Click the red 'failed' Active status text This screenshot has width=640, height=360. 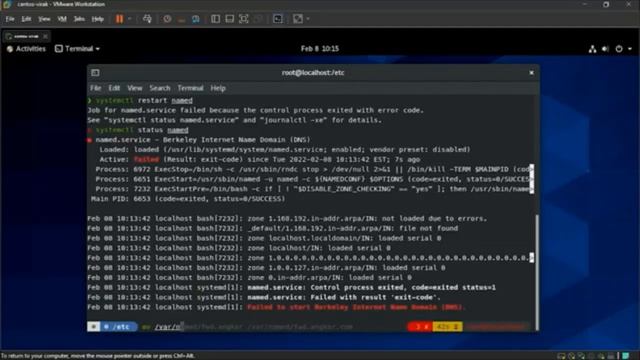(146, 160)
